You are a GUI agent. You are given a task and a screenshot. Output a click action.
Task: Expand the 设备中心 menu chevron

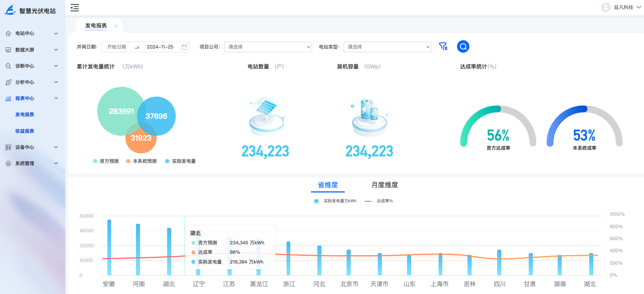(56, 147)
